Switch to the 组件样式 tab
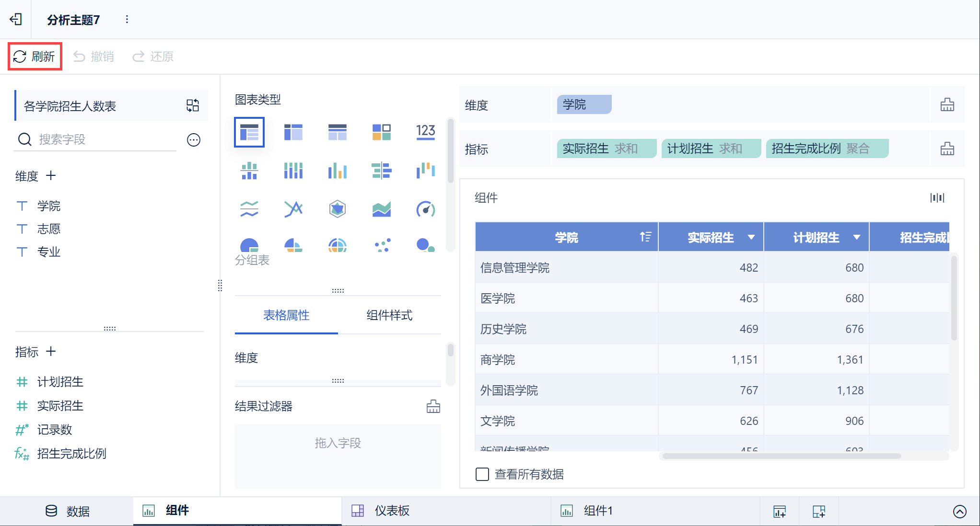980x526 pixels. [x=389, y=315]
